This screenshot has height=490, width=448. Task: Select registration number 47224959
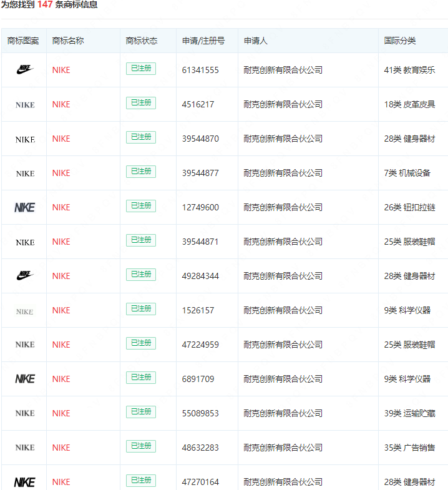pyautogui.click(x=200, y=345)
